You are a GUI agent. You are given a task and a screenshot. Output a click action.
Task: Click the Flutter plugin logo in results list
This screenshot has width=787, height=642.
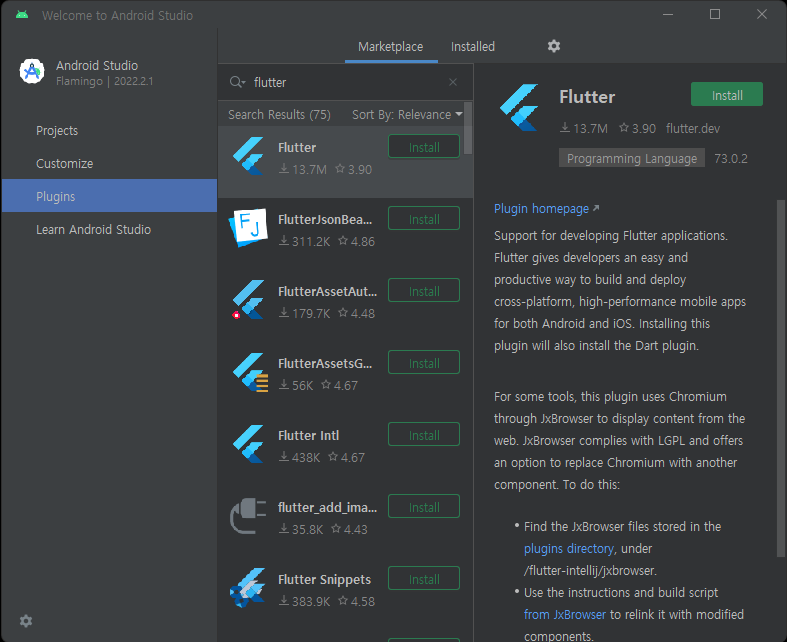pyautogui.click(x=248, y=156)
